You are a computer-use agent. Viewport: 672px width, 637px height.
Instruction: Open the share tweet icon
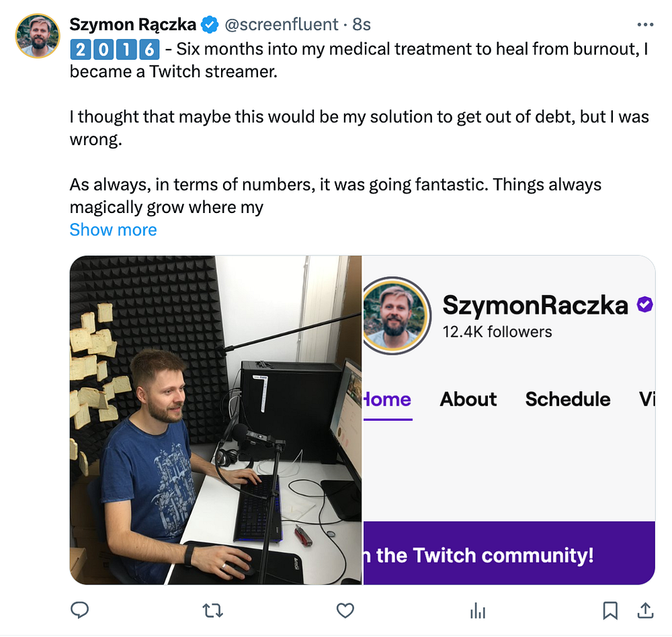645,610
